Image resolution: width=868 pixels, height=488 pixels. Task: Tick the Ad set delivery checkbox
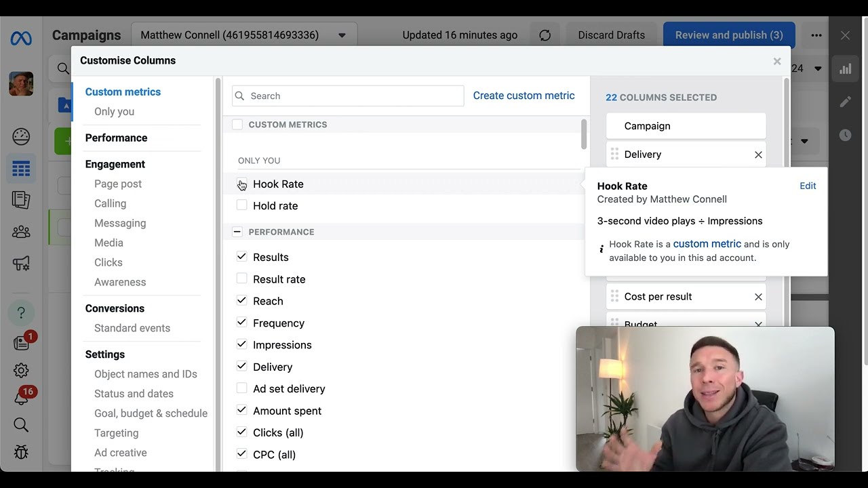coord(241,388)
